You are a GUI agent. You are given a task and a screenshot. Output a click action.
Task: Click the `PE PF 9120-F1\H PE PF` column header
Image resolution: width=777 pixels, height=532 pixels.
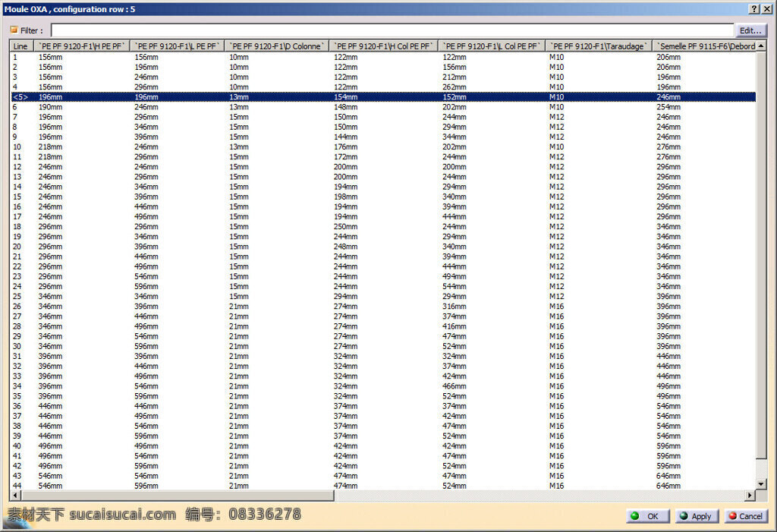pyautogui.click(x=81, y=46)
